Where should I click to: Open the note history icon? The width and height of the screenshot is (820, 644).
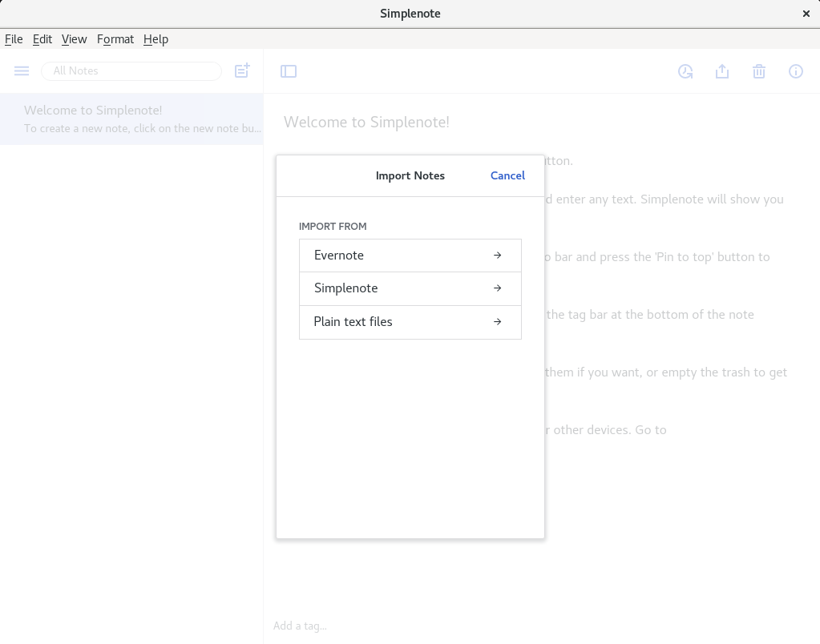coord(685,71)
